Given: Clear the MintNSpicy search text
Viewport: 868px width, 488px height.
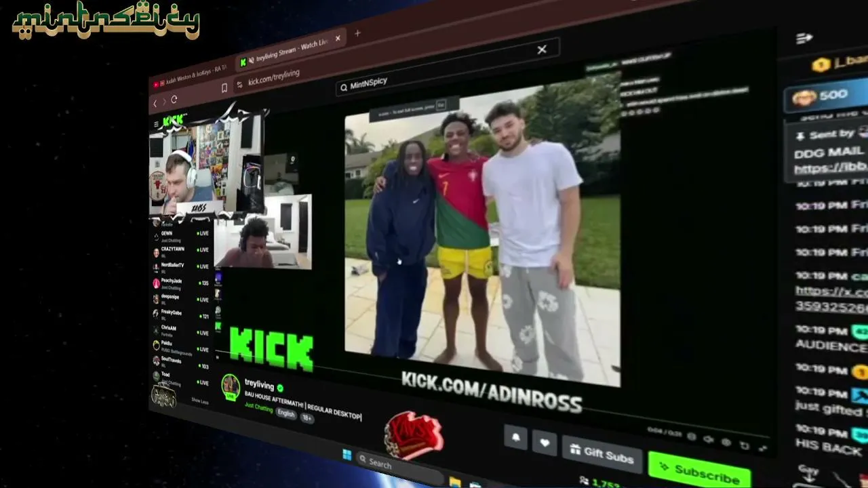Looking at the screenshot, I should (x=542, y=49).
